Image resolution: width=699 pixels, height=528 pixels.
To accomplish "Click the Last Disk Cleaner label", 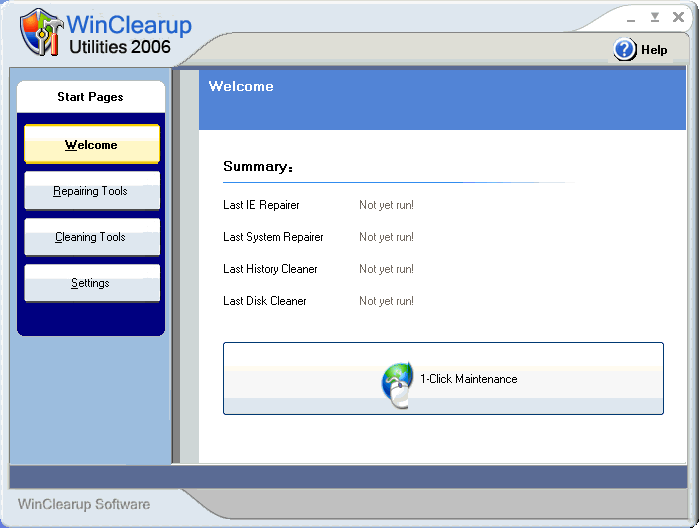I will click(265, 301).
